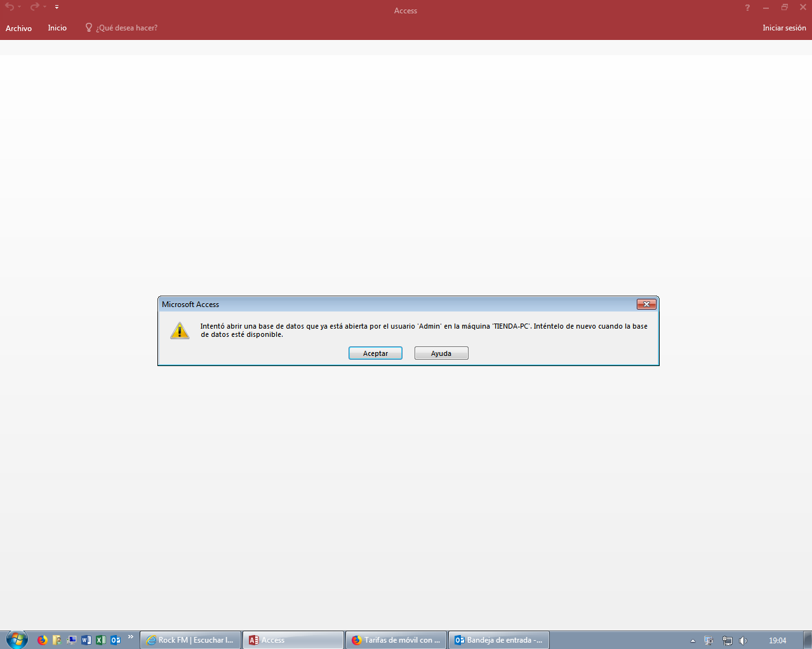Click the folder user icon in quick launch
This screenshot has height=649, width=812.
[x=57, y=640]
